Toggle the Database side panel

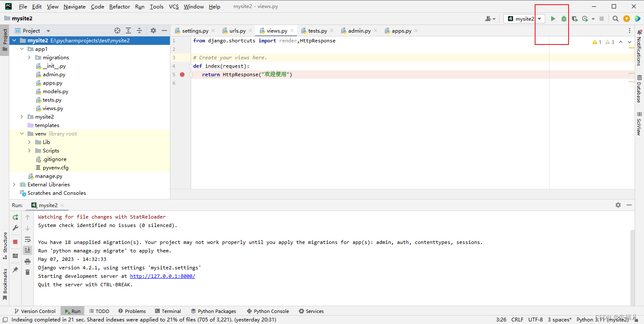[x=639, y=89]
